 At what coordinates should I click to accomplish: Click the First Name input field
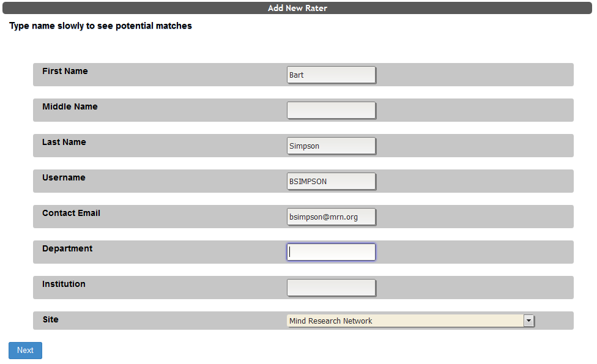point(331,75)
